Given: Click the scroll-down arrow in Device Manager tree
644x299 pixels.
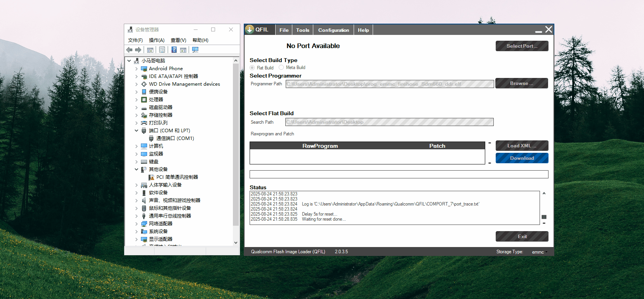Looking at the screenshot, I should pyautogui.click(x=236, y=243).
